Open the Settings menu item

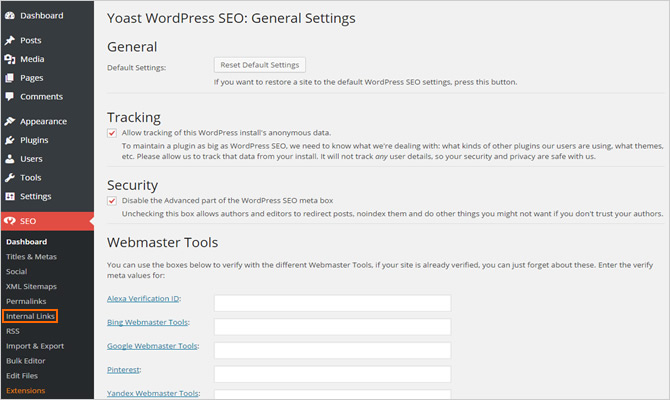point(35,197)
